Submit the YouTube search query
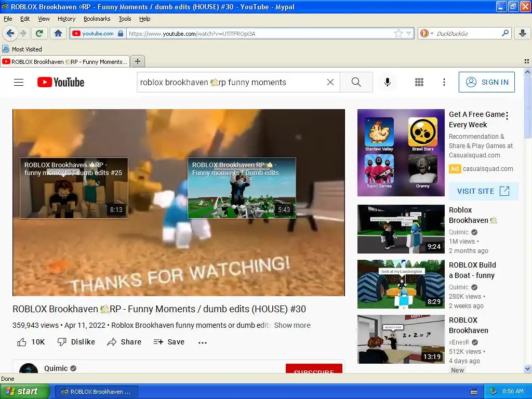The height and width of the screenshot is (399, 532). (356, 82)
